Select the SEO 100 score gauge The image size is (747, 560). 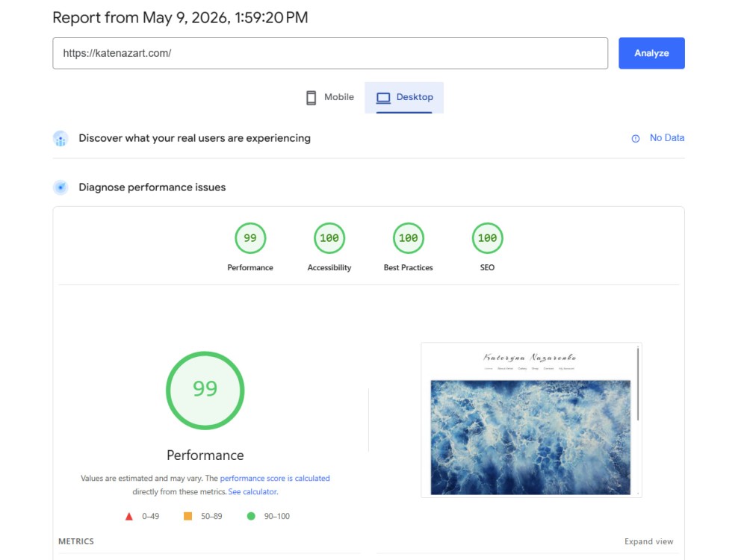pyautogui.click(x=487, y=238)
